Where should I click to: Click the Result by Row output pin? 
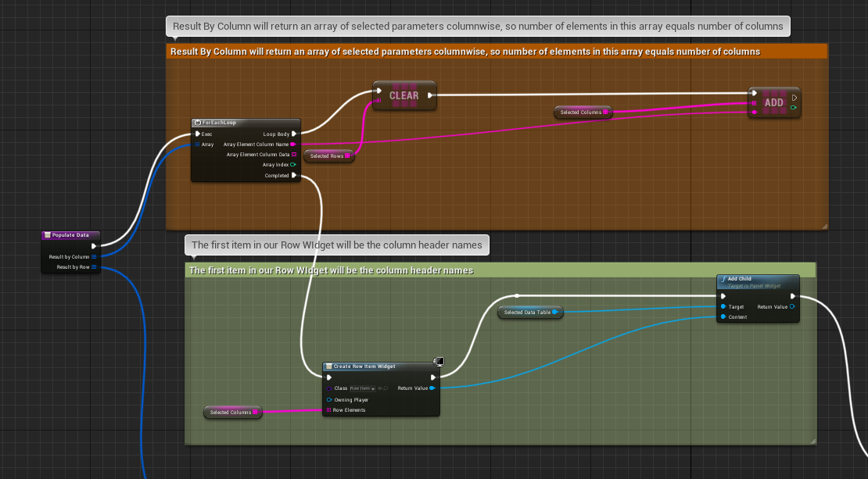tap(94, 267)
